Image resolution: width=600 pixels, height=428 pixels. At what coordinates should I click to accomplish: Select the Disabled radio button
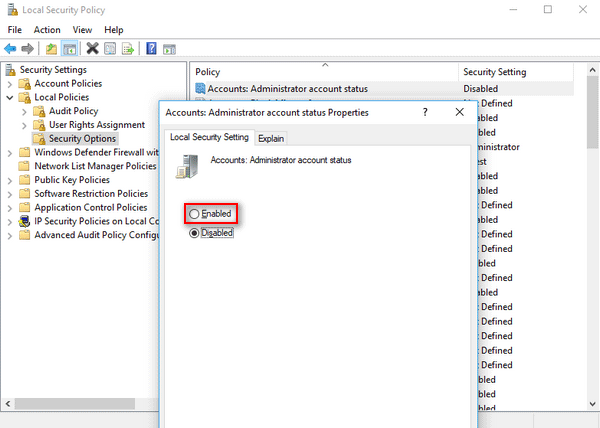194,233
